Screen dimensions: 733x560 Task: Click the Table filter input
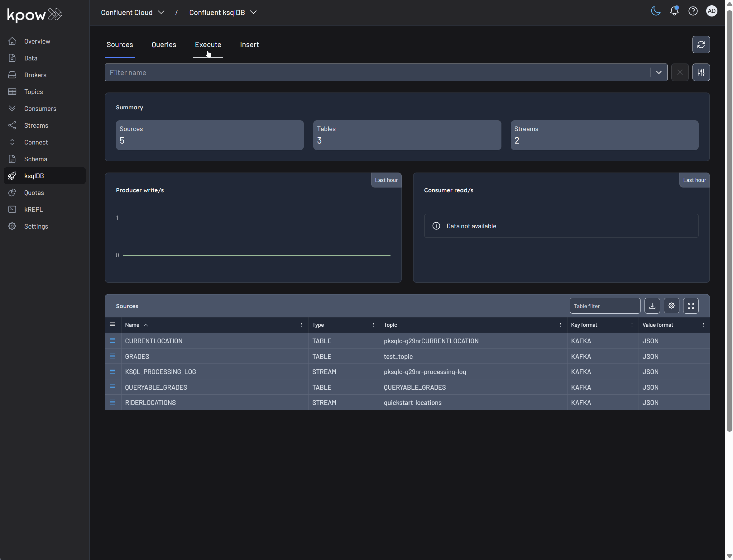[605, 306]
